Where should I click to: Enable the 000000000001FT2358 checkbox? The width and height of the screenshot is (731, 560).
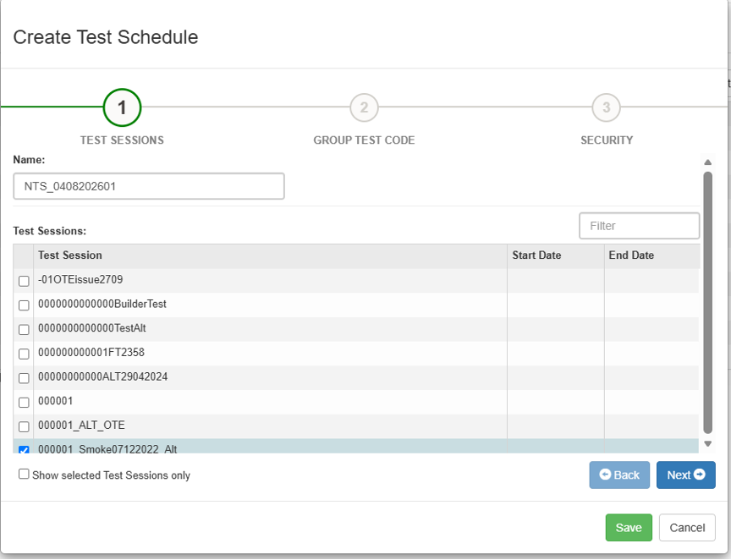(24, 354)
